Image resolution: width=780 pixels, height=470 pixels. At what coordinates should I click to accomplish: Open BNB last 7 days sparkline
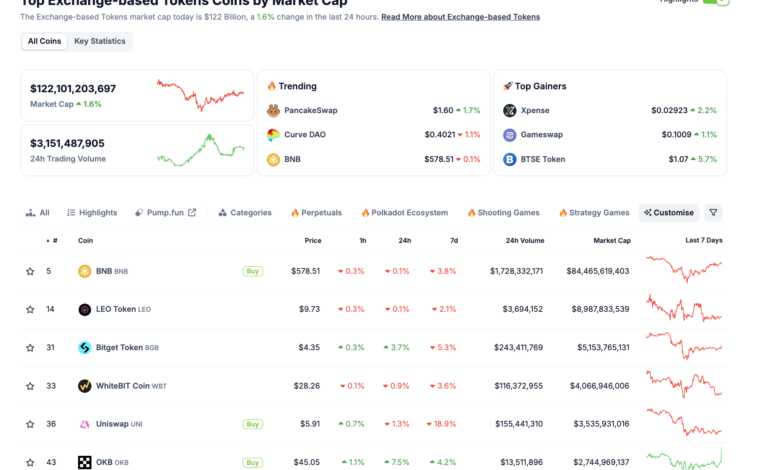pos(684,269)
